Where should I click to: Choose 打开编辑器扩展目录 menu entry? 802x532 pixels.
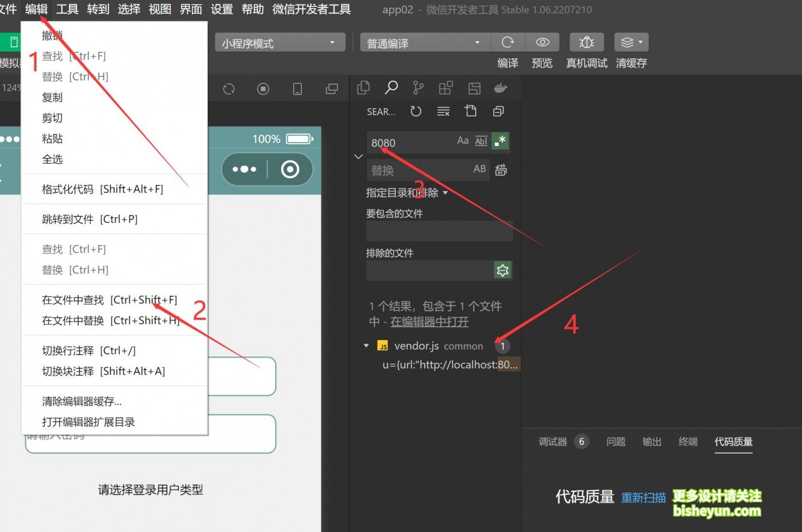[x=114, y=422]
